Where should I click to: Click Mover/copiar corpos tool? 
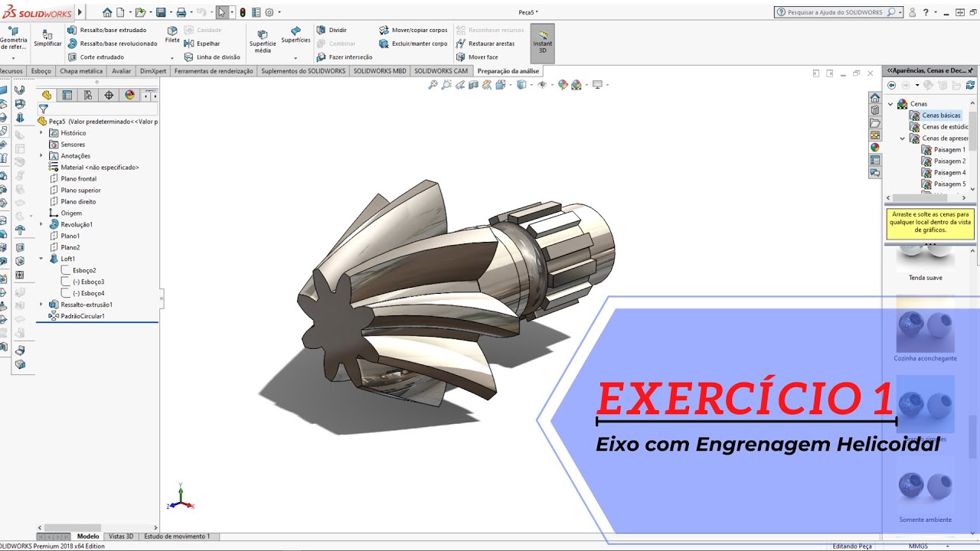pos(413,30)
